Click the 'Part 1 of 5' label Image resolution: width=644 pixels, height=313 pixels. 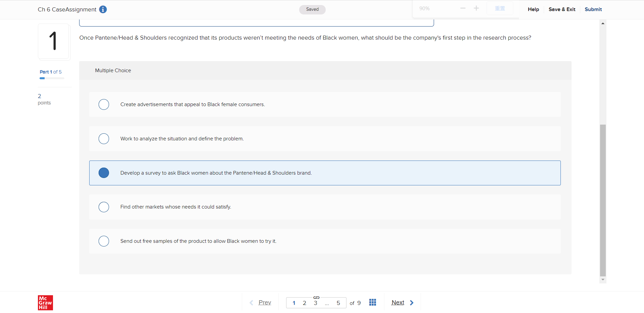(51, 72)
